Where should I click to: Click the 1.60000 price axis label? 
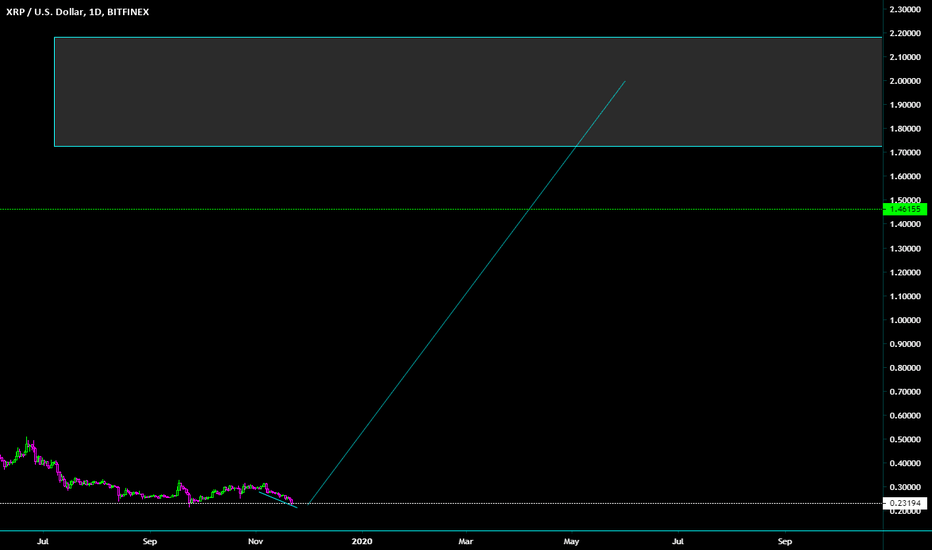[x=905, y=177]
